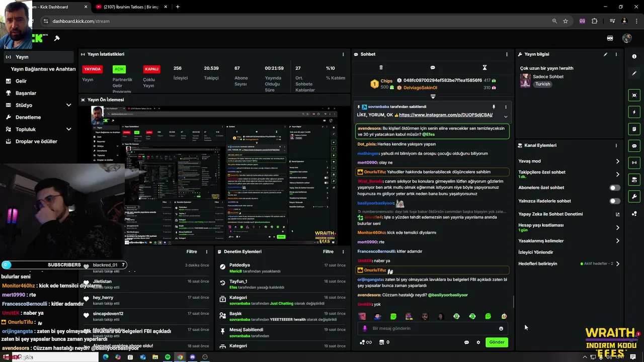The image size is (644, 362).
Task: Expand the Topluluk sidebar section
Action: click(x=68, y=129)
